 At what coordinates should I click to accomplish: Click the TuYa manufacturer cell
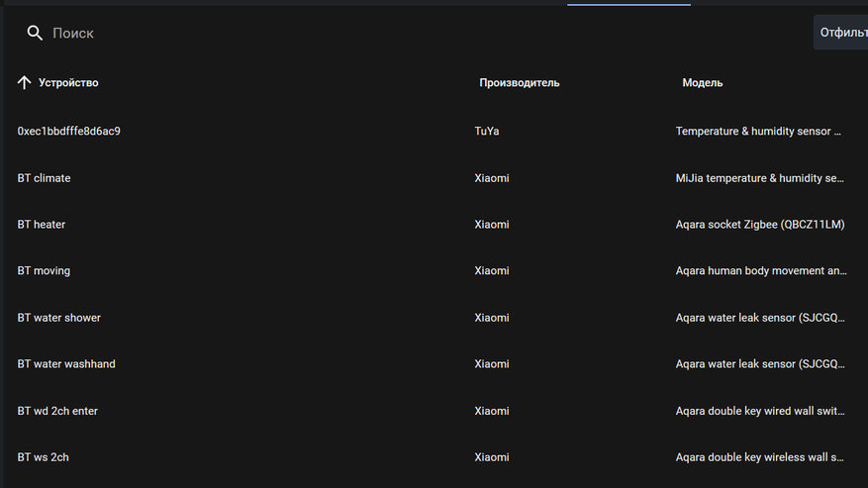pos(487,132)
